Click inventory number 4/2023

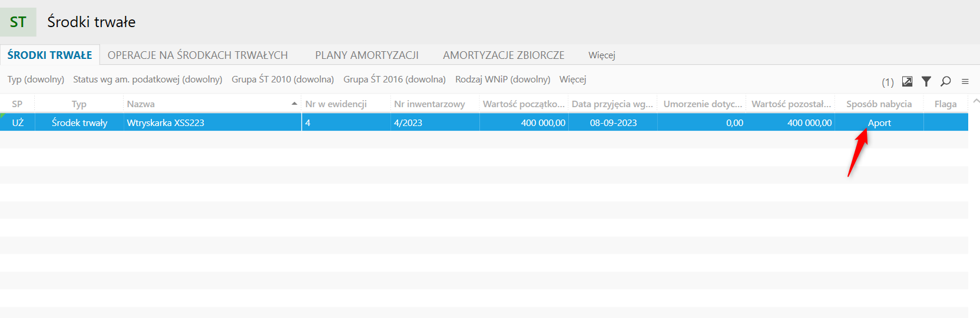click(x=435, y=122)
